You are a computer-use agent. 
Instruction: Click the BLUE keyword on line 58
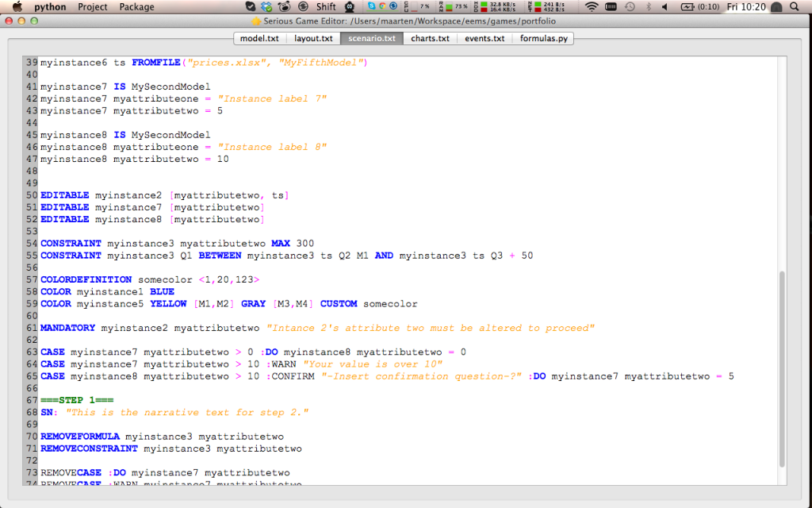pyautogui.click(x=162, y=291)
